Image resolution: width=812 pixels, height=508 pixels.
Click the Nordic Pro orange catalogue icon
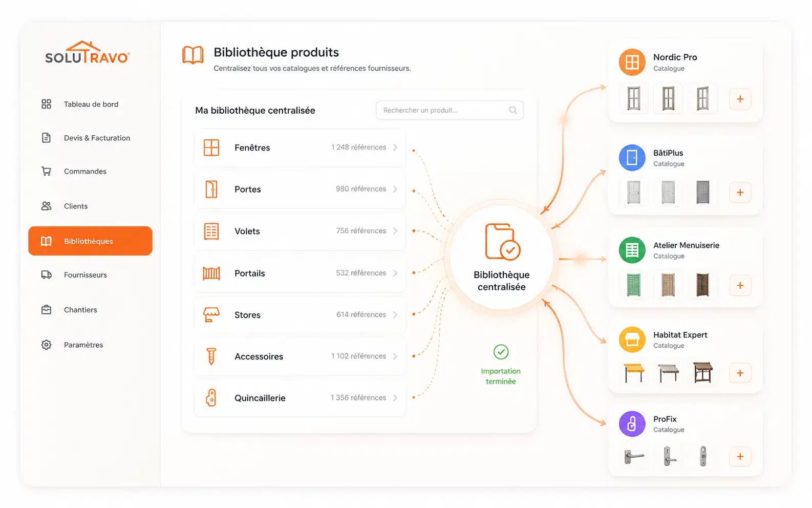click(632, 62)
